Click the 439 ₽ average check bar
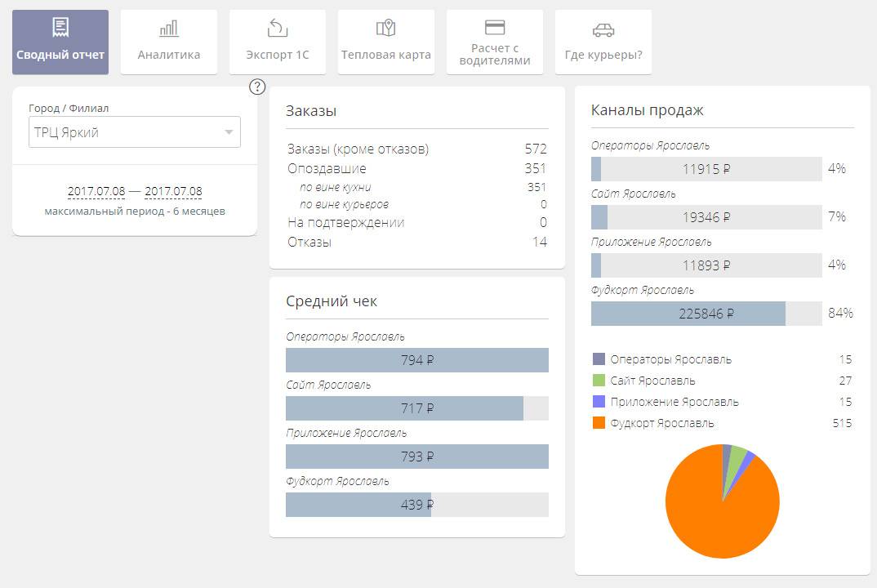877x588 pixels. point(417,505)
